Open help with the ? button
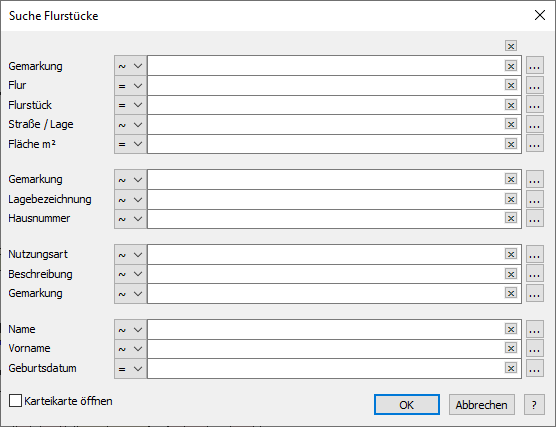556x427 pixels. (x=534, y=405)
